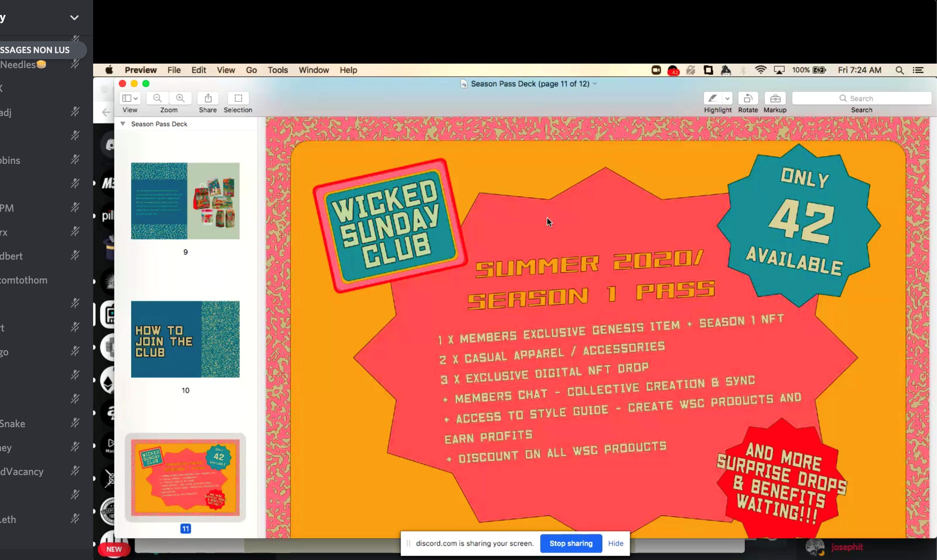Toggle mute icon beside adj

coord(75,112)
